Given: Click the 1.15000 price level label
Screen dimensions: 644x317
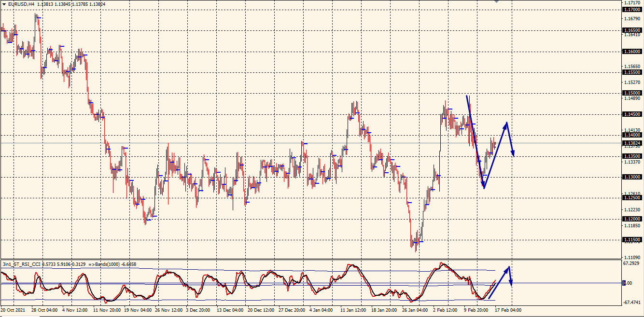Looking at the screenshot, I should 632,93.
